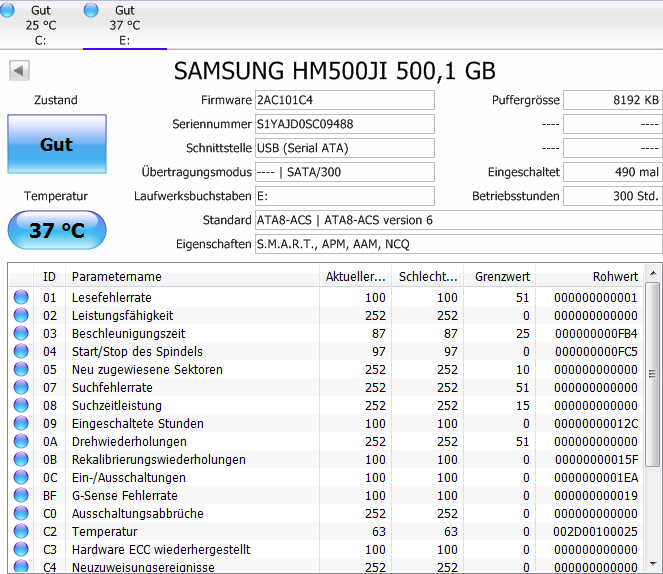
Task: Click the Temperatur label above 37 °C
Action: 56,196
